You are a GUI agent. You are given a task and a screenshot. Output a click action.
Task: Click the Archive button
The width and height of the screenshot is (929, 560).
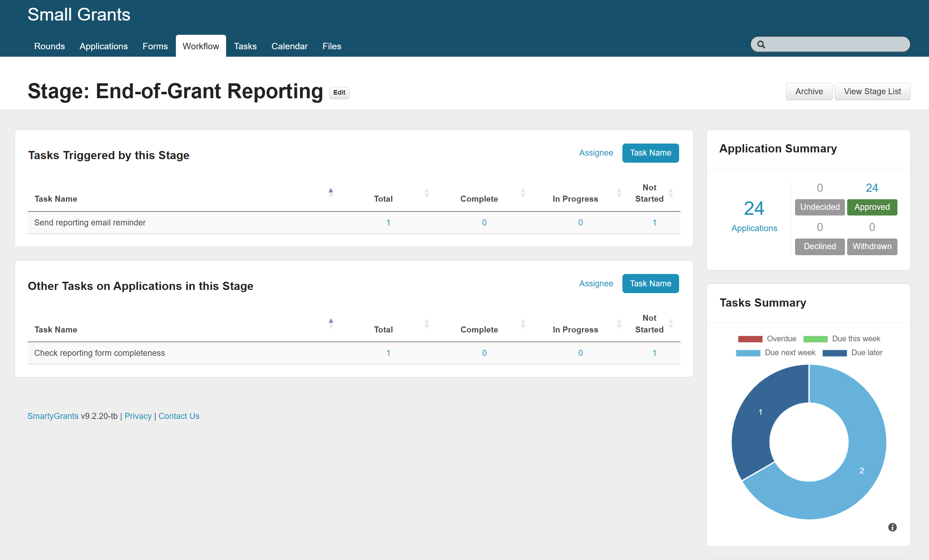(809, 92)
